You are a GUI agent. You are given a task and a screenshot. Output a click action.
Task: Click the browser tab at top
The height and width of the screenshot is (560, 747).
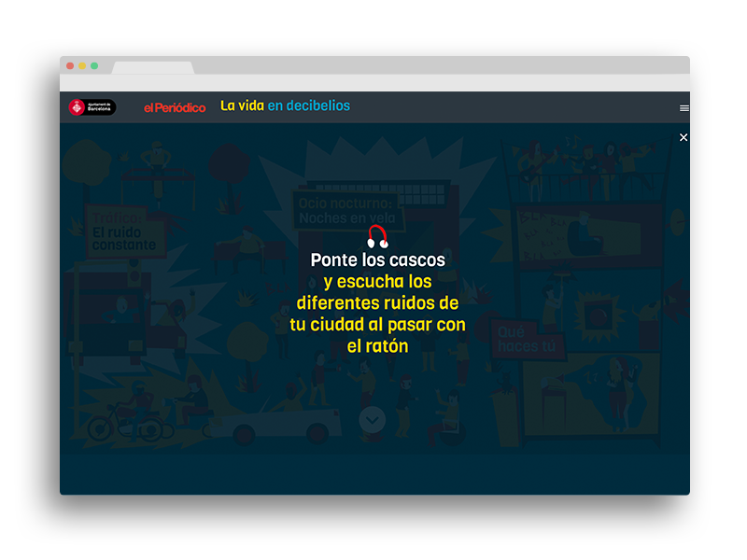(153, 67)
